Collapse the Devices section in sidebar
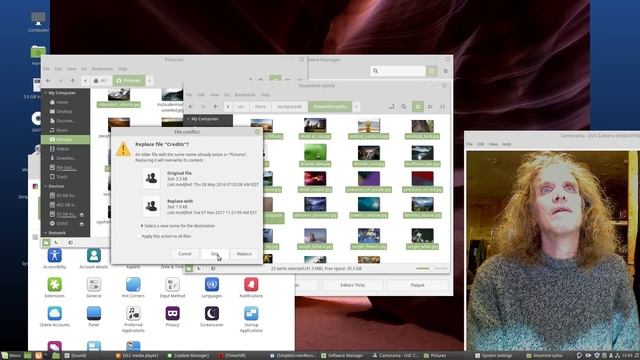 tap(45, 186)
